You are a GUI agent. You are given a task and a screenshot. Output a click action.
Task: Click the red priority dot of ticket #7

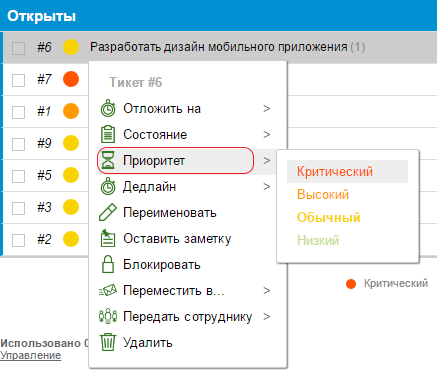(x=71, y=79)
